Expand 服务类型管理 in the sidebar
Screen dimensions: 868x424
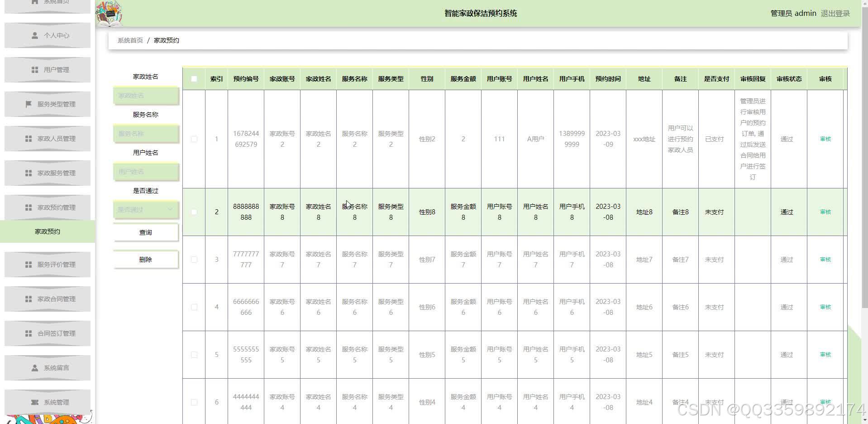click(x=48, y=104)
